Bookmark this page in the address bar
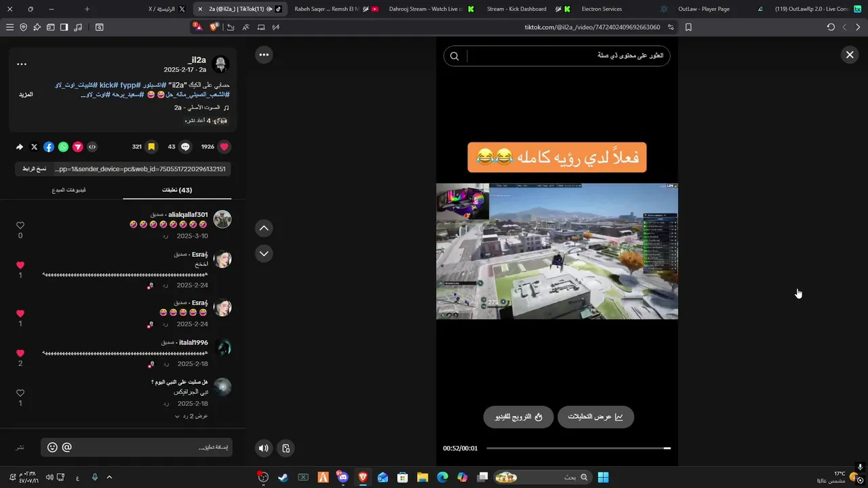Viewport: 868px width, 488px height. pyautogui.click(x=688, y=27)
